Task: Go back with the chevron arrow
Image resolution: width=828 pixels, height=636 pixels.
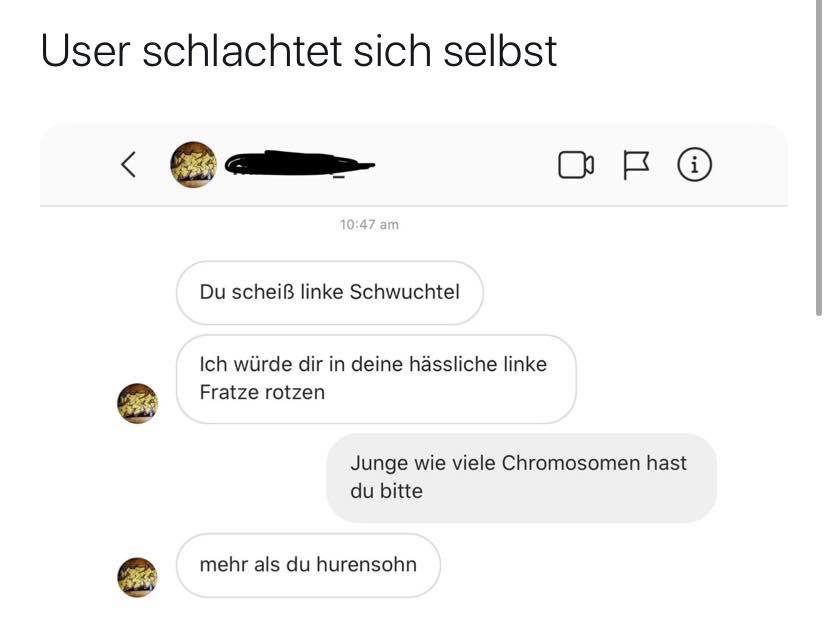Action: click(x=129, y=164)
